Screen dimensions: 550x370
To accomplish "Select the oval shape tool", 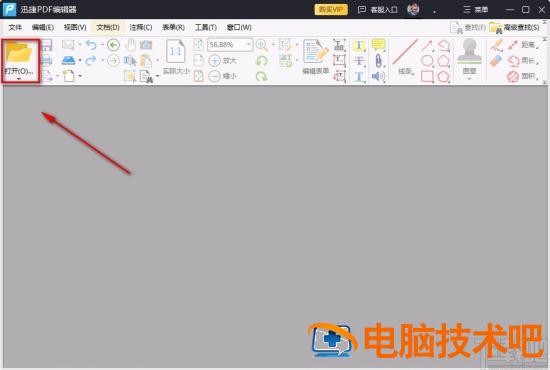I will coord(427,61).
